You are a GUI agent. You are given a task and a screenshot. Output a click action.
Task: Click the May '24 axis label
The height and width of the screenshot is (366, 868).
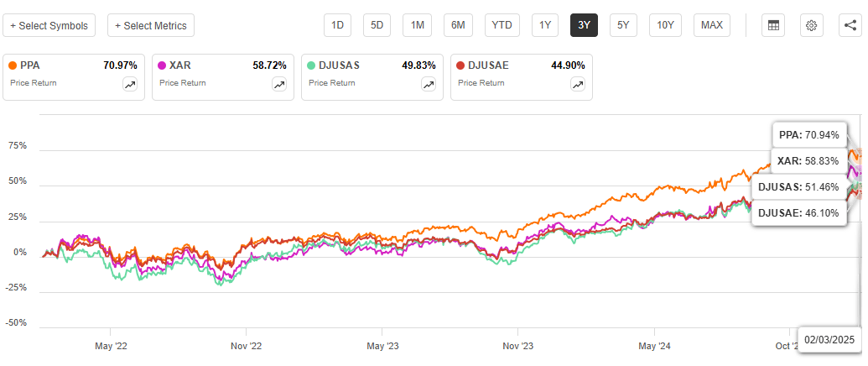coord(654,346)
